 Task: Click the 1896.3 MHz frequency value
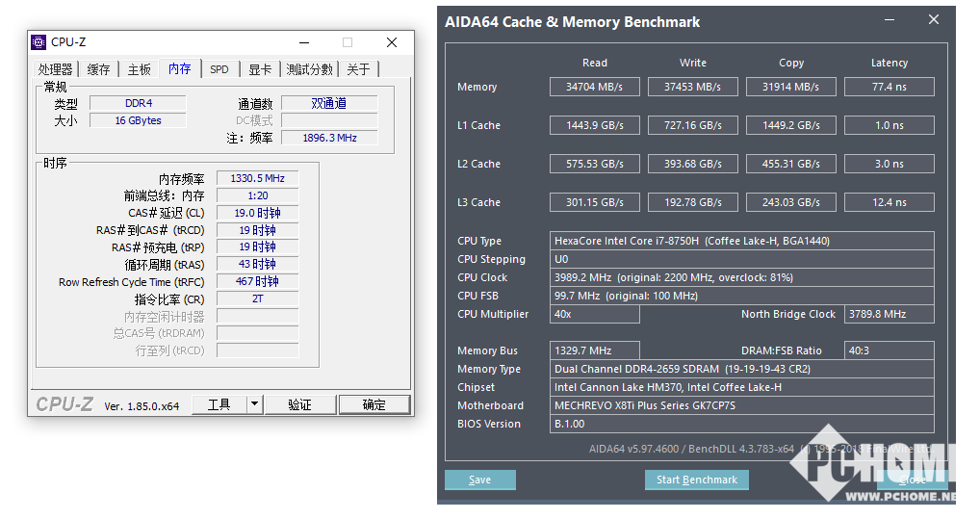click(x=329, y=138)
